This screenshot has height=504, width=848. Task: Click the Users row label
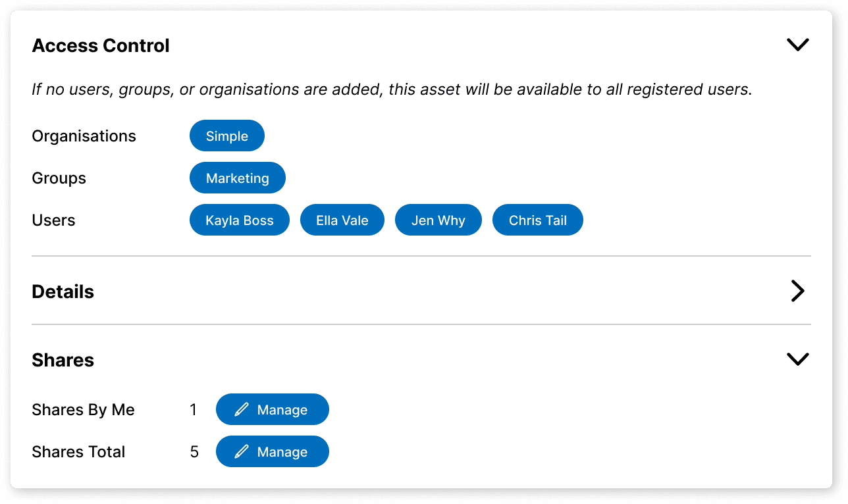[53, 220]
